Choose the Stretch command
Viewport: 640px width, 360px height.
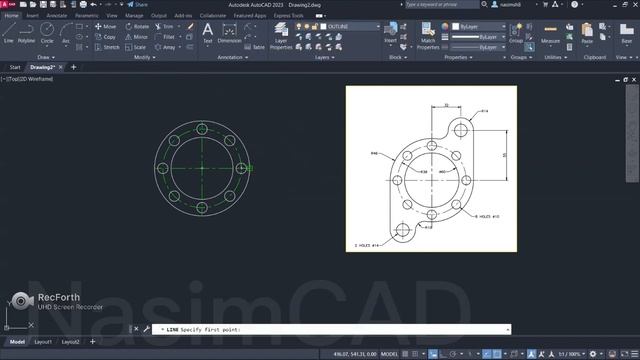pyautogui.click(x=107, y=47)
